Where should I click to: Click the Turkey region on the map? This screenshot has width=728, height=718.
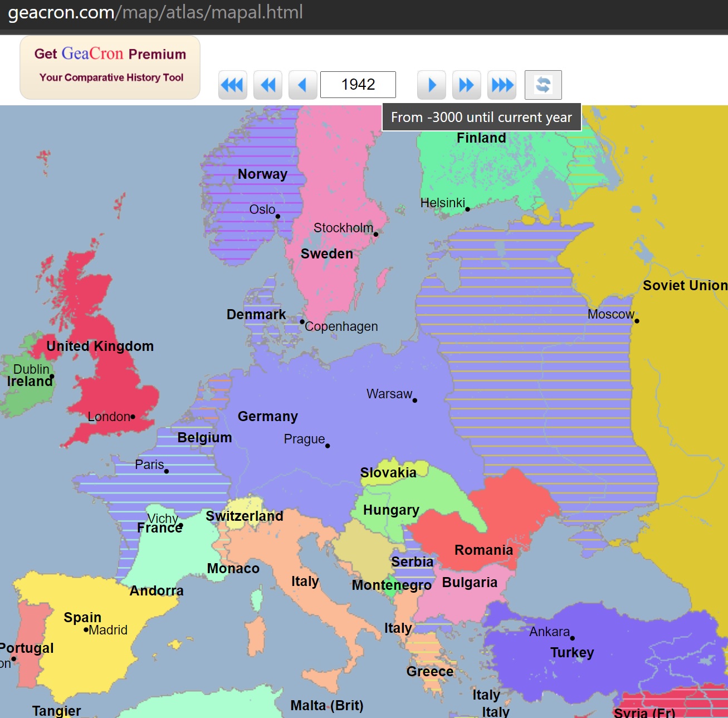point(572,652)
